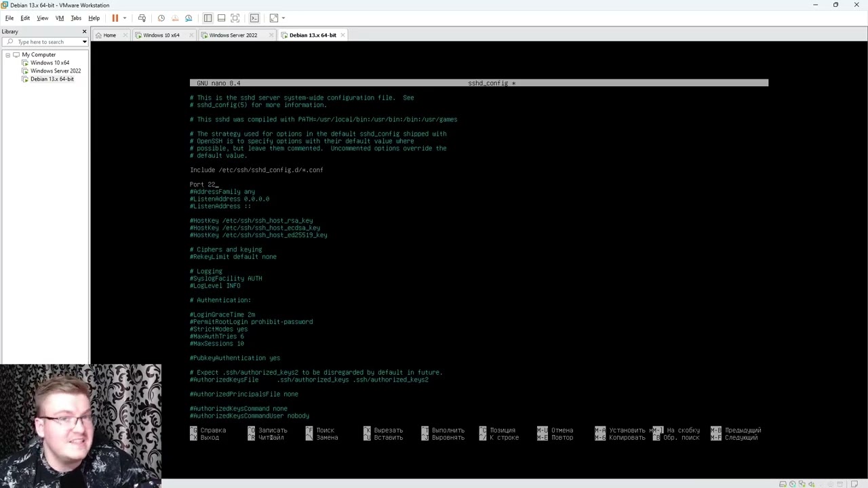This screenshot has height=488, width=868.
Task: Switch to console view
Action: 254,18
